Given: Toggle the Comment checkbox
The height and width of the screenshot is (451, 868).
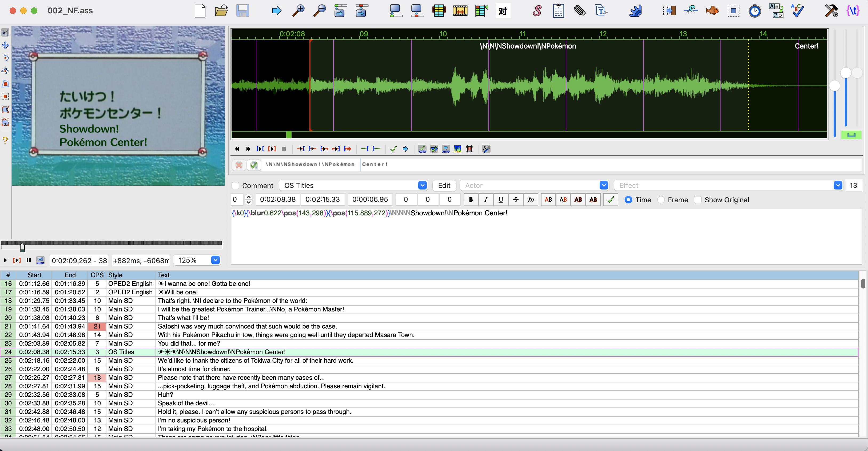Looking at the screenshot, I should [236, 185].
